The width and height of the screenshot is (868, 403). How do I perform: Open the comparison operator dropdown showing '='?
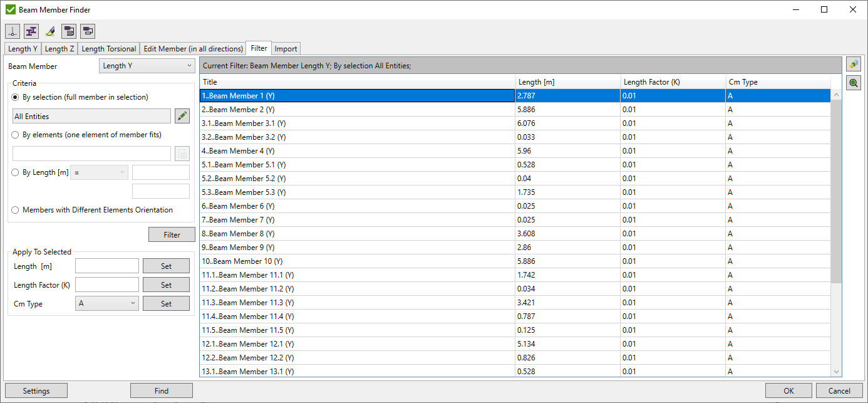99,172
